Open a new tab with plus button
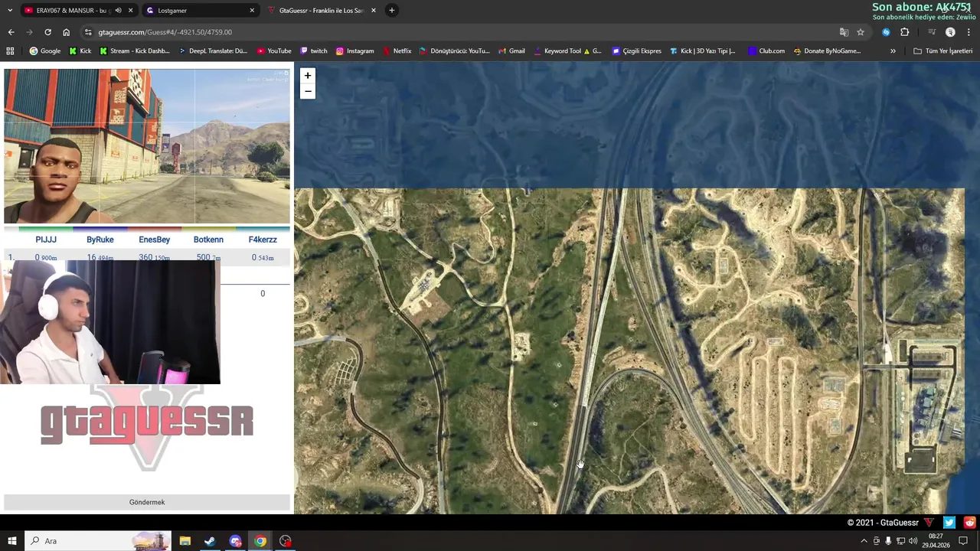Screen dimensions: 980x551 click(x=391, y=11)
